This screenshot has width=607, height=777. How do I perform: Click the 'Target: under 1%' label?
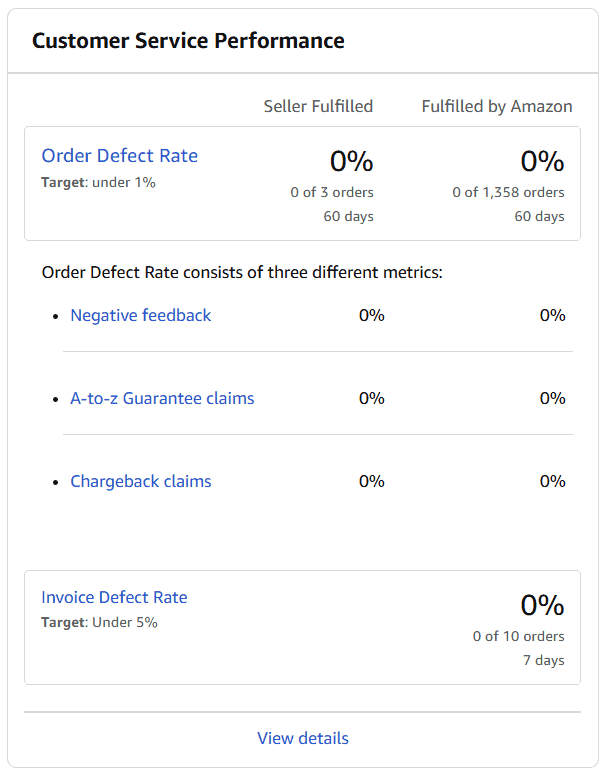(98, 183)
